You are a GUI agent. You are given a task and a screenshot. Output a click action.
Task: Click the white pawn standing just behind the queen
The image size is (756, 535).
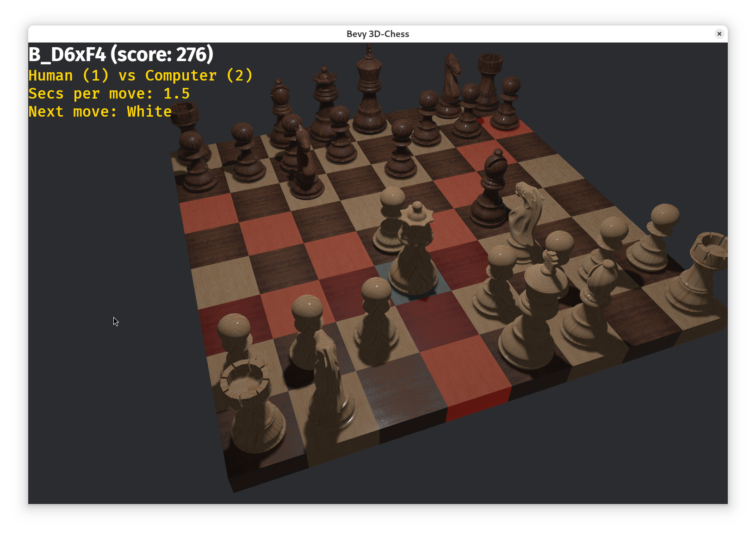(x=392, y=219)
